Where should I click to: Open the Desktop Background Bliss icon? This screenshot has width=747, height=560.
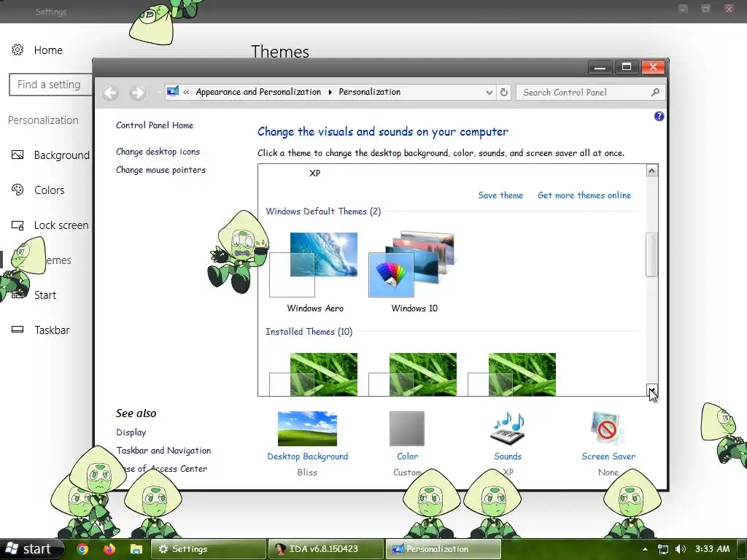pyautogui.click(x=307, y=429)
